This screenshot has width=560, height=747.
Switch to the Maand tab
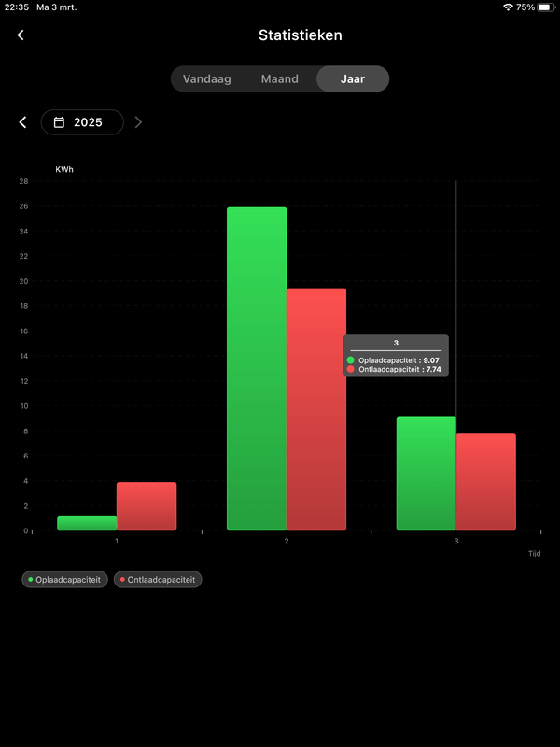pos(279,78)
